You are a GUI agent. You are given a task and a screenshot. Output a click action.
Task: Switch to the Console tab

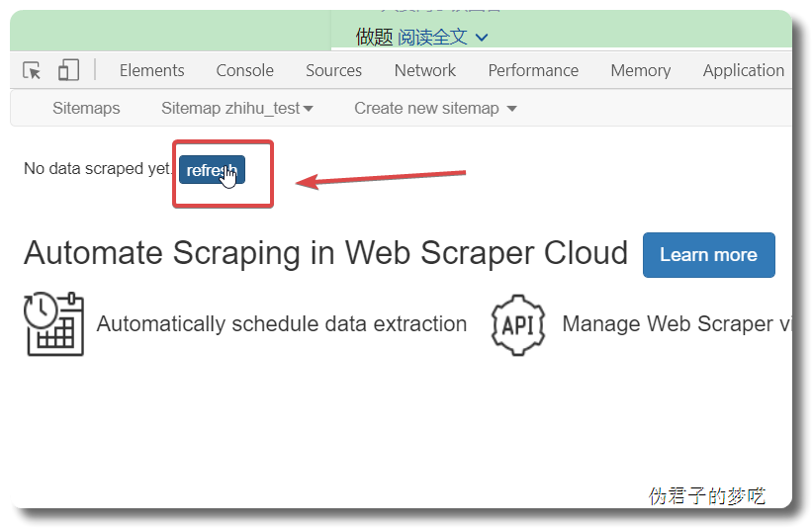point(245,70)
